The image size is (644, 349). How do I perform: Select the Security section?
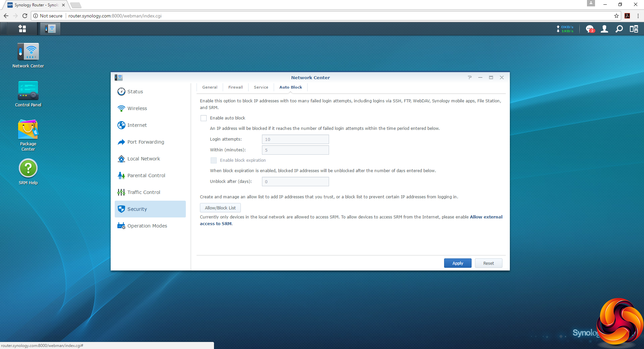150,209
